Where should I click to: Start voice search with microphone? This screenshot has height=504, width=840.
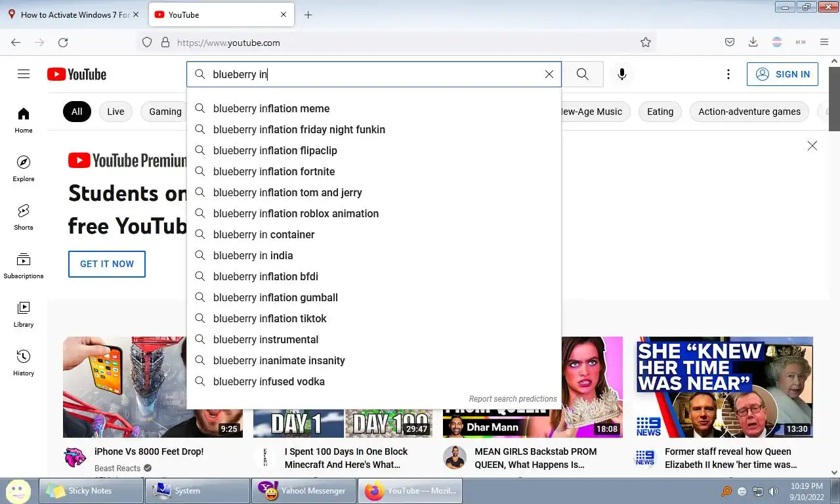622,74
